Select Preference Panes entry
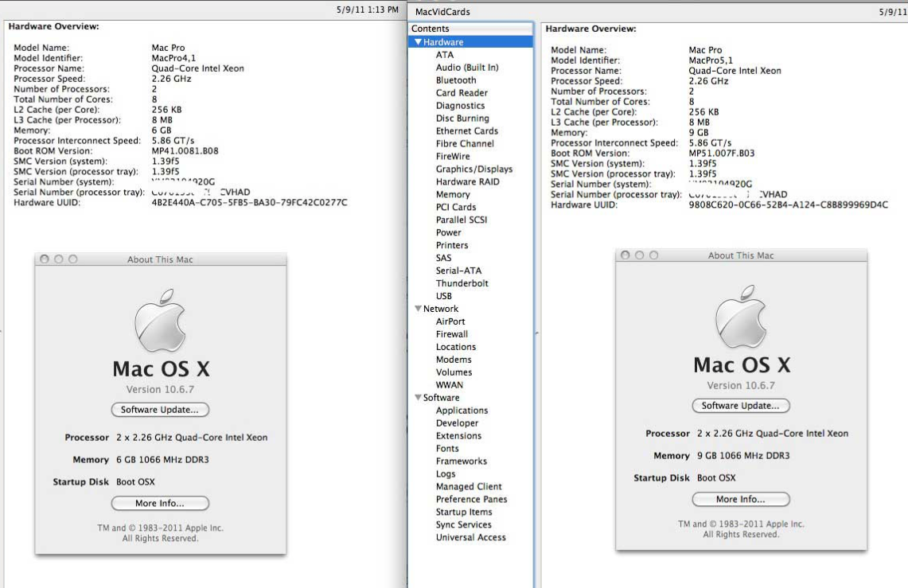908x588 pixels. point(471,500)
